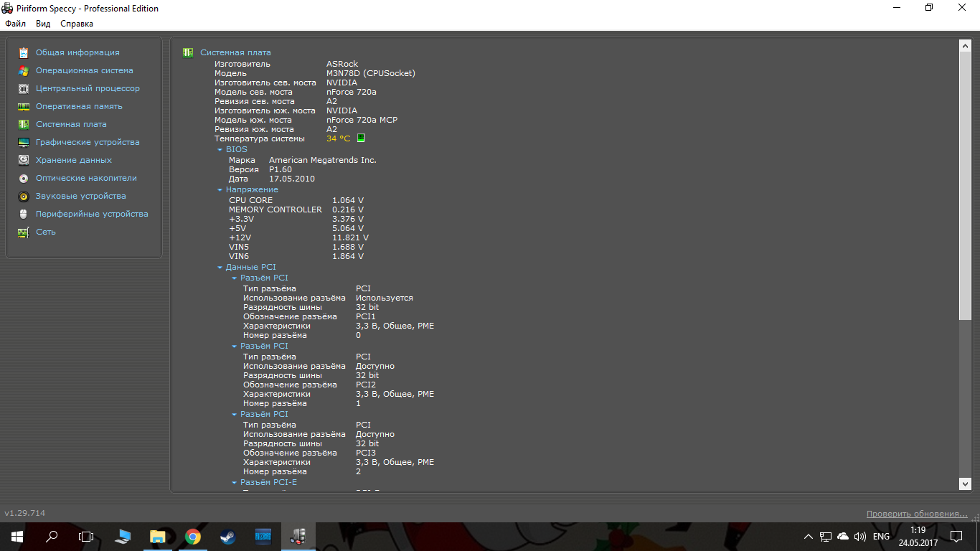The height and width of the screenshot is (551, 980).
Task: Open the network tray icon
Action: (826, 537)
